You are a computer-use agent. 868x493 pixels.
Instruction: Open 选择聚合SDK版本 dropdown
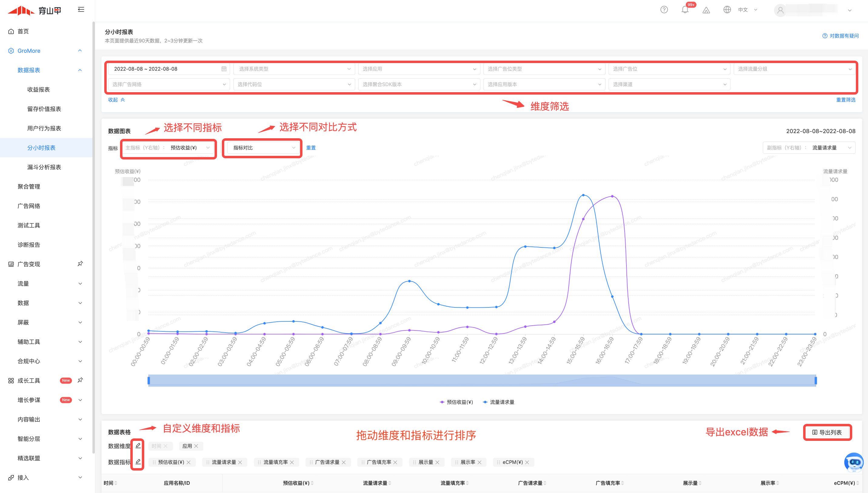[x=419, y=84]
